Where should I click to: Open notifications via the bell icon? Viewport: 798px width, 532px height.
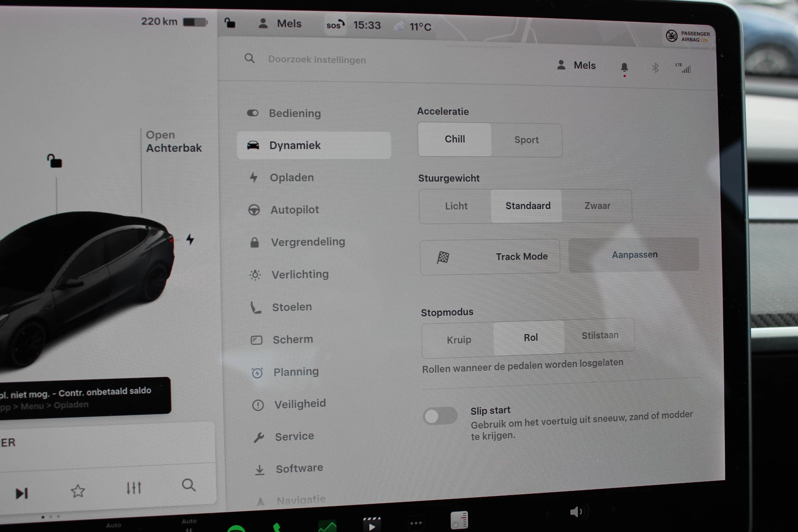623,67
